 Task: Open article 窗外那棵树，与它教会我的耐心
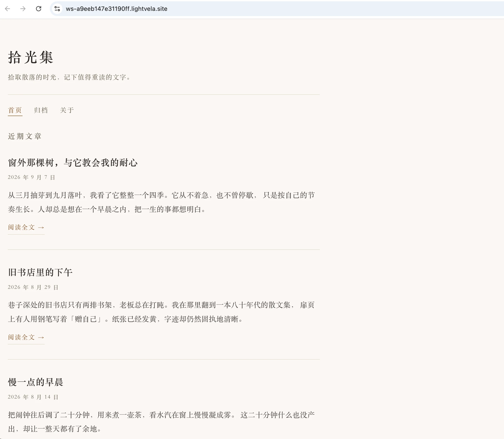coord(73,163)
